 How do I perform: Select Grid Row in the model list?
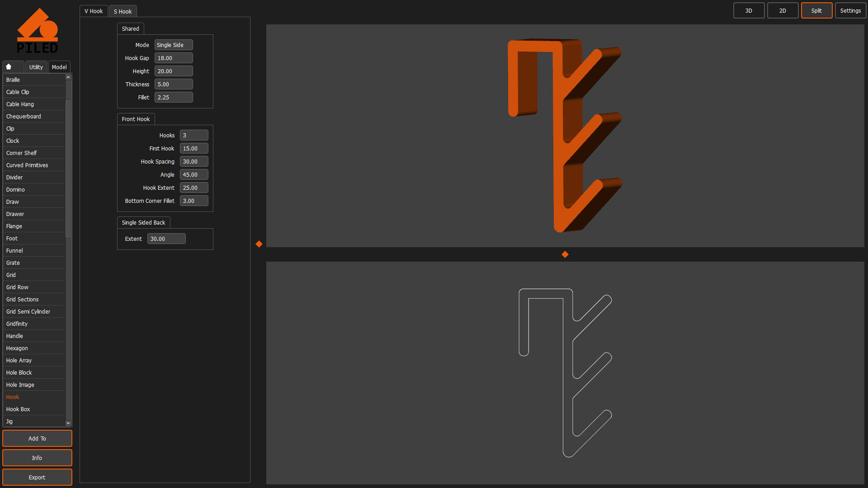pos(34,287)
